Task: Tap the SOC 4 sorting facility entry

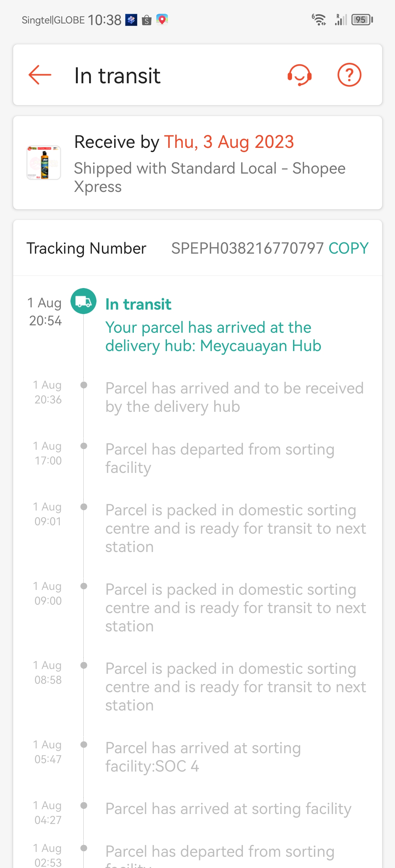Action: point(203,756)
